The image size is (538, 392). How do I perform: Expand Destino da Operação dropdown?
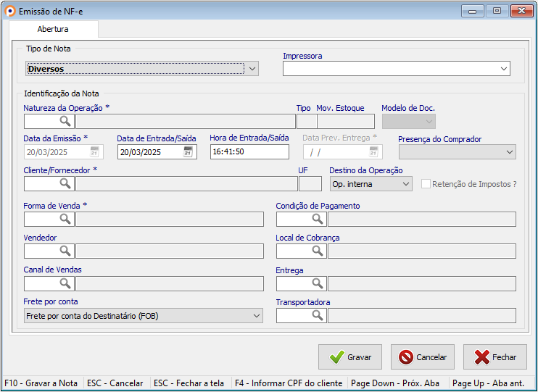pyautogui.click(x=405, y=184)
